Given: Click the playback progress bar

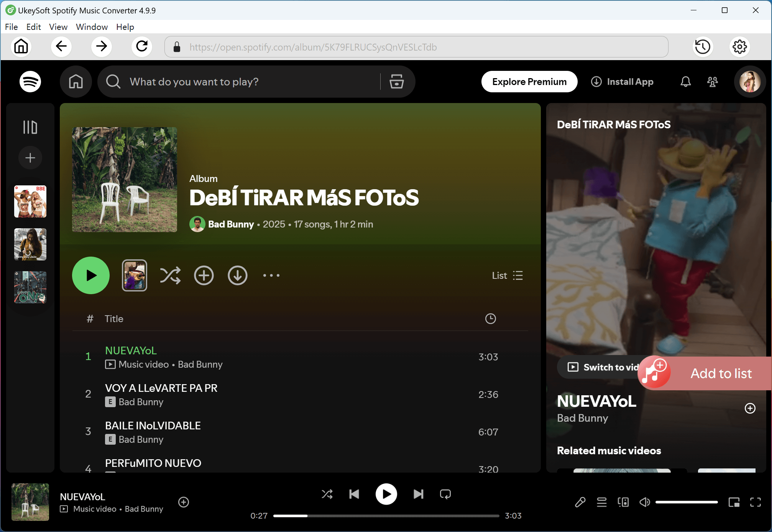Looking at the screenshot, I should (386, 516).
